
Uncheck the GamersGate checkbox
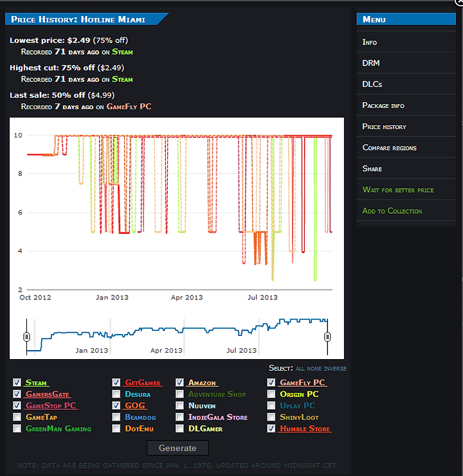[x=17, y=394]
